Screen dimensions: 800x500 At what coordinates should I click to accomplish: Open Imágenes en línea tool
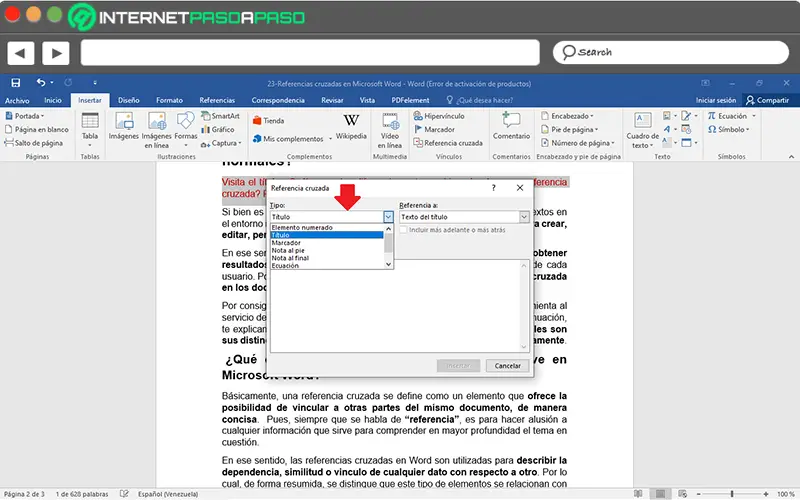coord(157,130)
